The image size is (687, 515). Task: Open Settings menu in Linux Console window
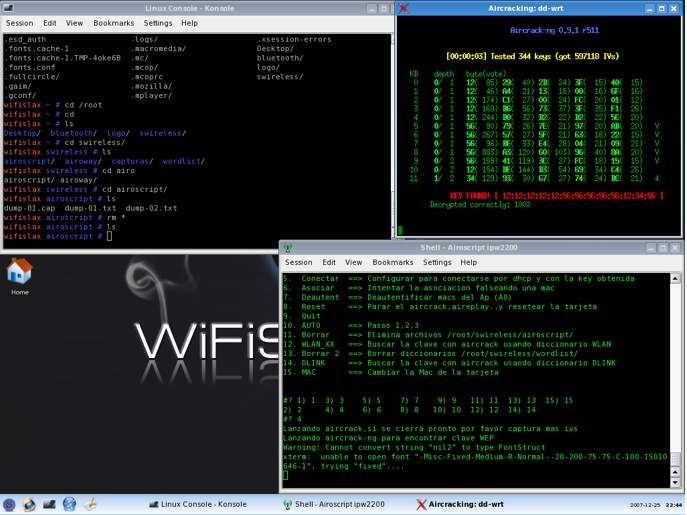(158, 23)
